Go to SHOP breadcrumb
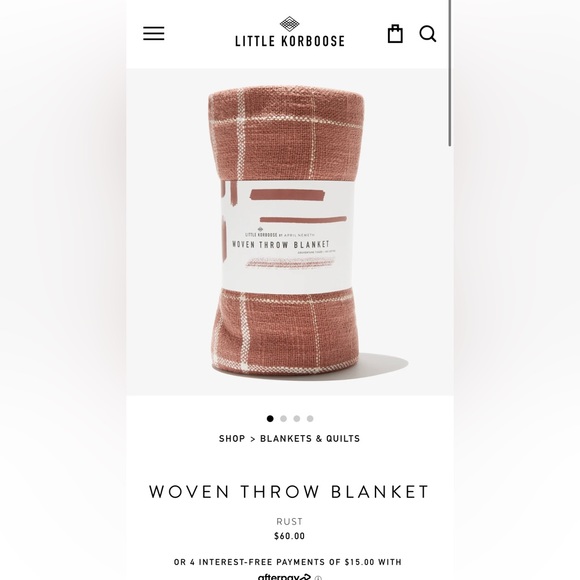The width and height of the screenshot is (580, 580). 232,438
